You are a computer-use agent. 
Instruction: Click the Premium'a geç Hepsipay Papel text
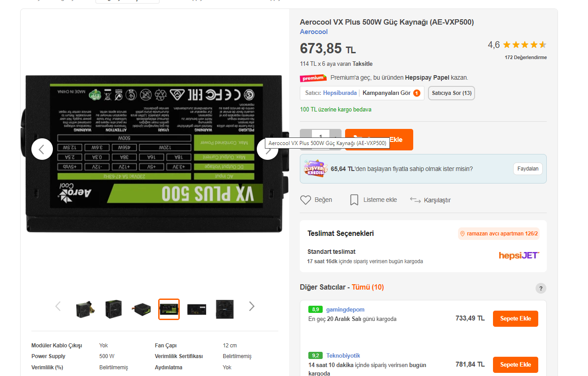pyautogui.click(x=399, y=77)
